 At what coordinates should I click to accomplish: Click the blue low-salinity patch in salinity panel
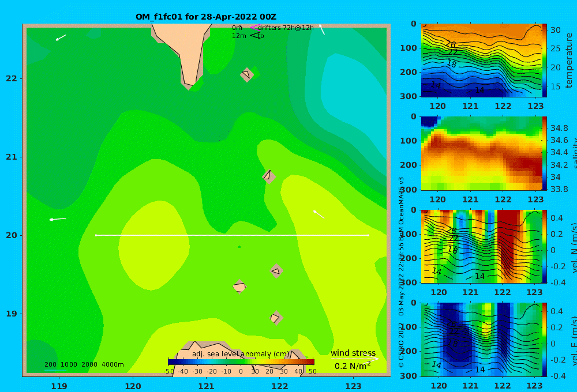pyautogui.click(x=429, y=122)
